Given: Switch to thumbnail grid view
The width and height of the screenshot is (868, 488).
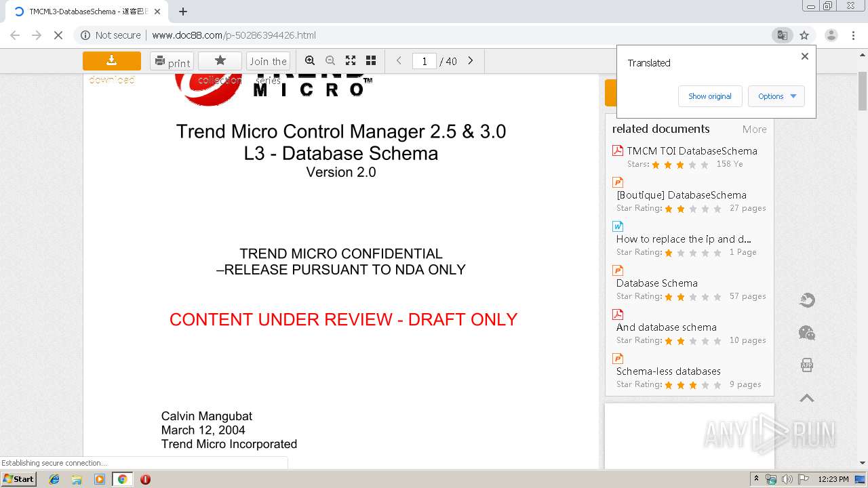Looking at the screenshot, I should (371, 60).
